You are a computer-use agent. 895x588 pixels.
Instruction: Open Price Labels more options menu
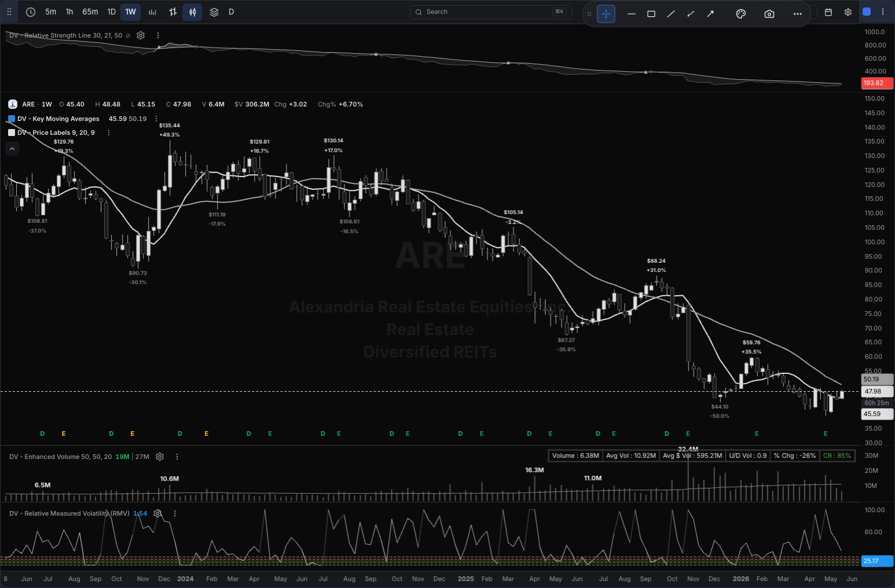(109, 133)
